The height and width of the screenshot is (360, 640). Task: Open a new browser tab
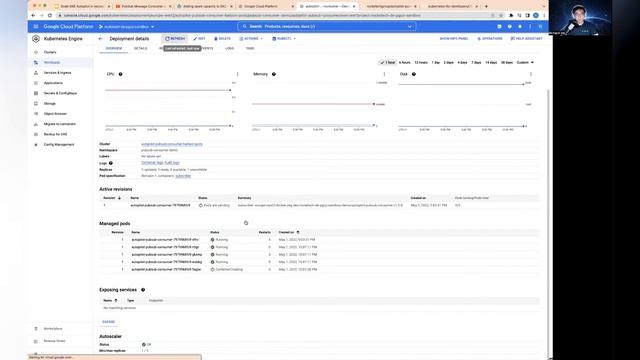[x=486, y=6]
